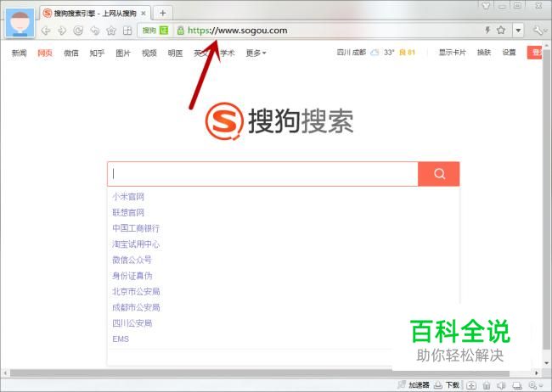Screen dimensions: 552x392
Task: Click the horizontal scrollbar right arrow
Action: point(537,373)
